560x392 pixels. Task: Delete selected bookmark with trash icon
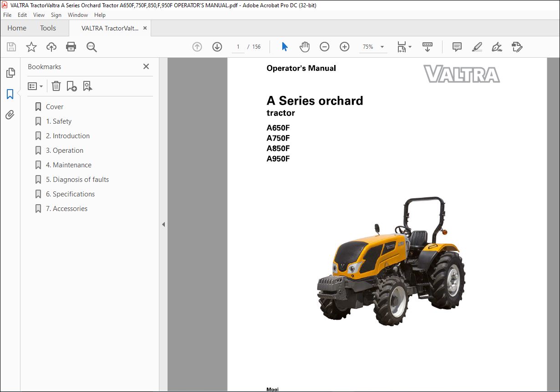tap(56, 86)
